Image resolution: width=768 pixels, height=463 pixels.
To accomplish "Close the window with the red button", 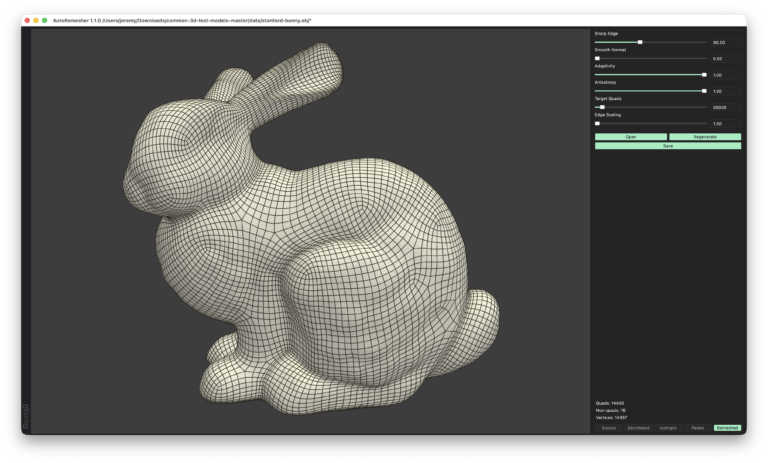I will click(x=27, y=21).
